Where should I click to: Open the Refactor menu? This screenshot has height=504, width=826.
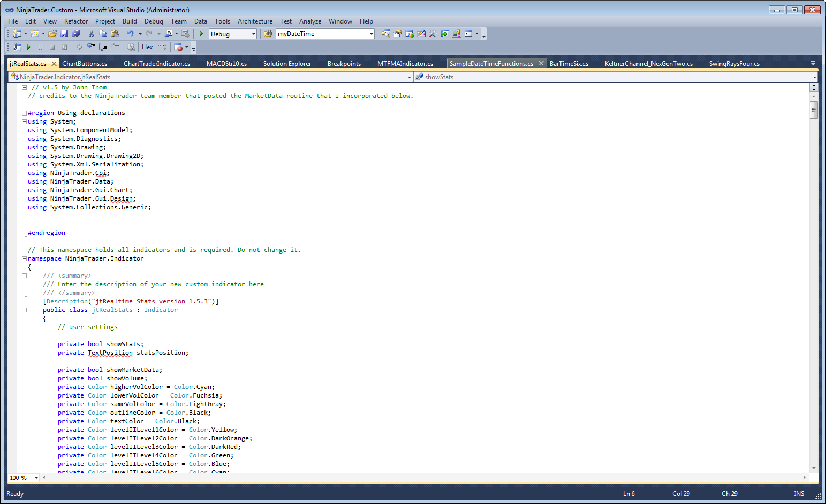[x=75, y=21]
